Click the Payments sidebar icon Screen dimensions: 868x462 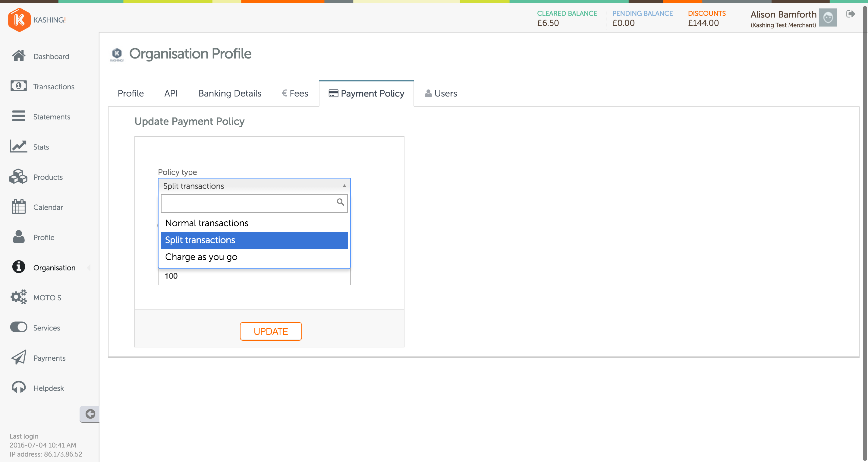click(x=19, y=358)
